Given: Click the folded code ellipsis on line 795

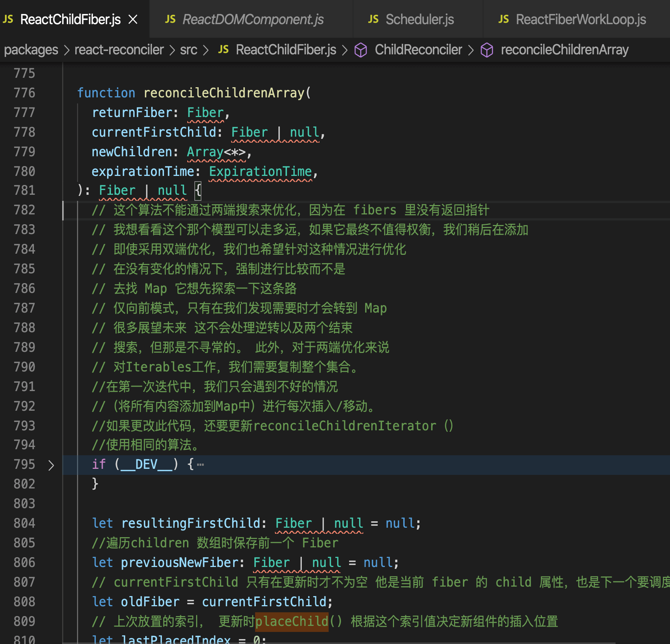Looking at the screenshot, I should [x=200, y=465].
